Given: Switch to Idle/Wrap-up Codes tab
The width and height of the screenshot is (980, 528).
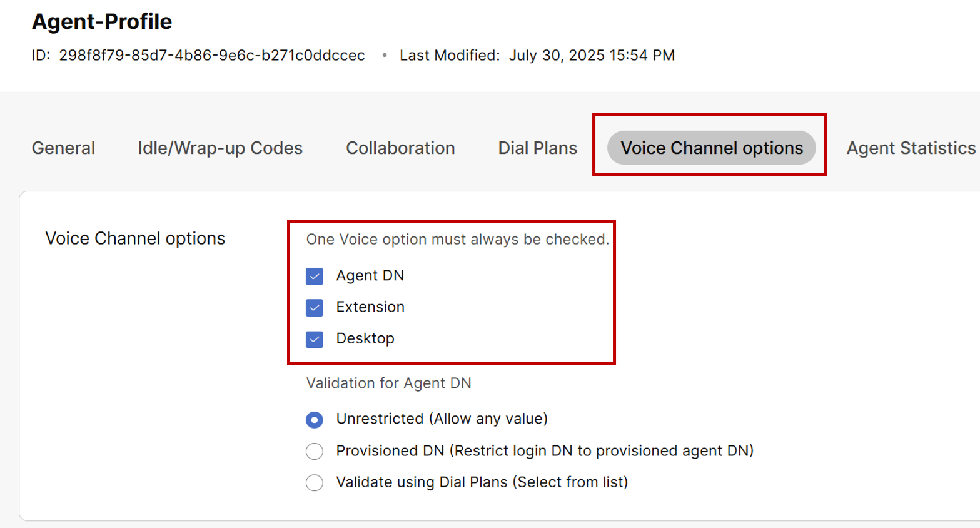Looking at the screenshot, I should tap(220, 148).
